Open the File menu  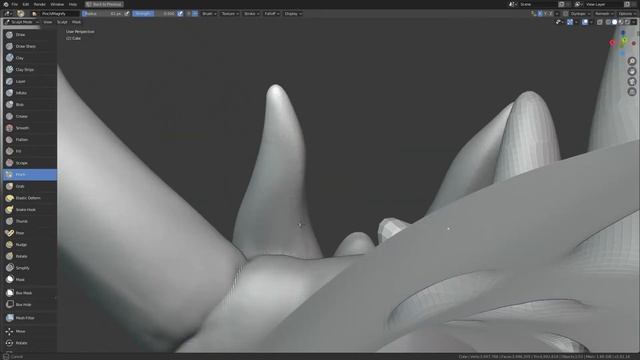(15, 4)
